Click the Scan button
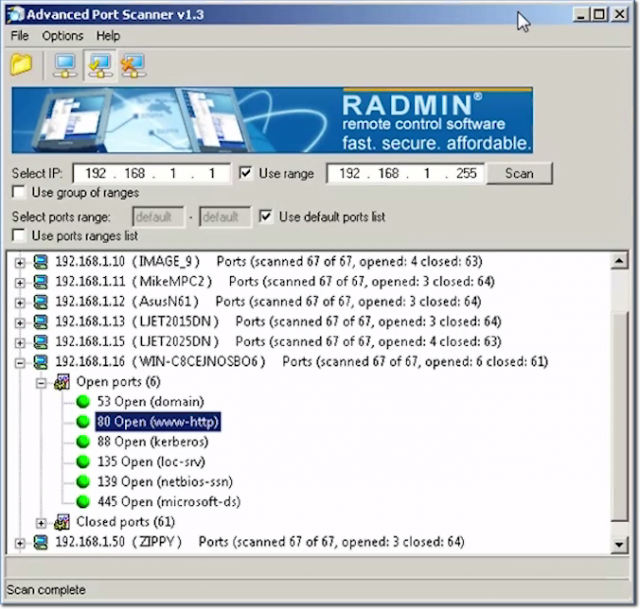This screenshot has width=640, height=609. click(x=519, y=173)
